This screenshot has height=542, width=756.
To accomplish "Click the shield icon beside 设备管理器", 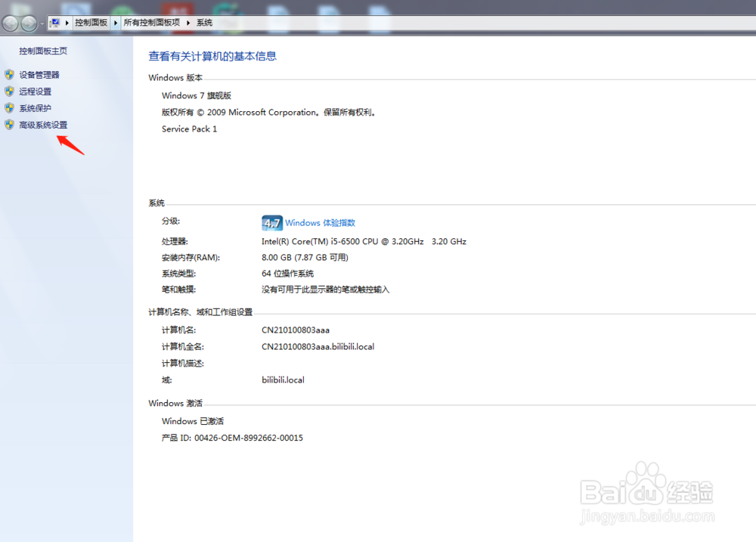I will tap(9, 75).
